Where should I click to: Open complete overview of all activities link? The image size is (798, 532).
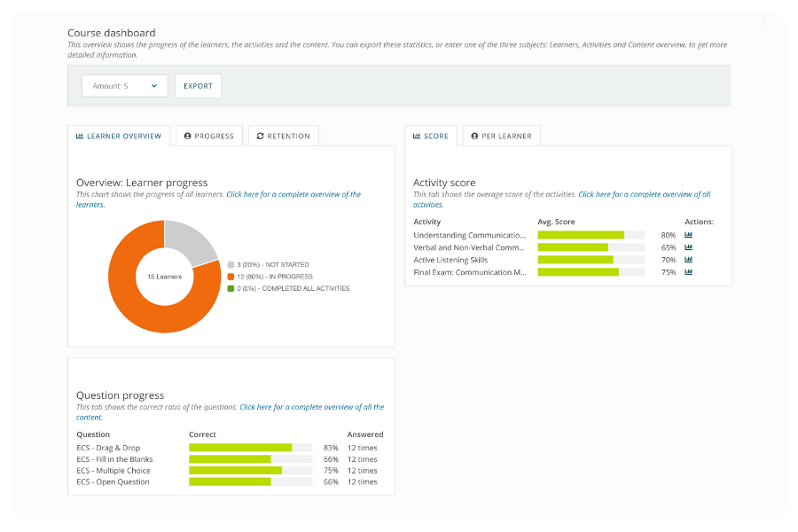coord(643,194)
